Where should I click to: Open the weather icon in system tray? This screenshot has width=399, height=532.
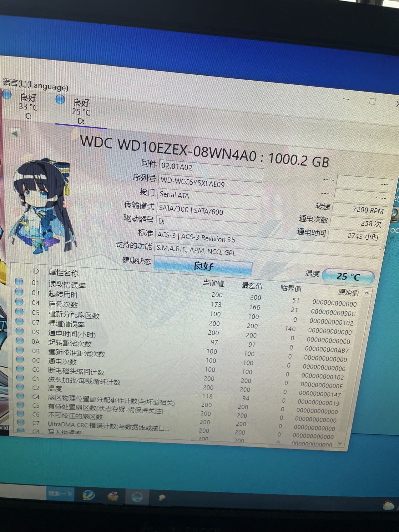(x=388, y=505)
